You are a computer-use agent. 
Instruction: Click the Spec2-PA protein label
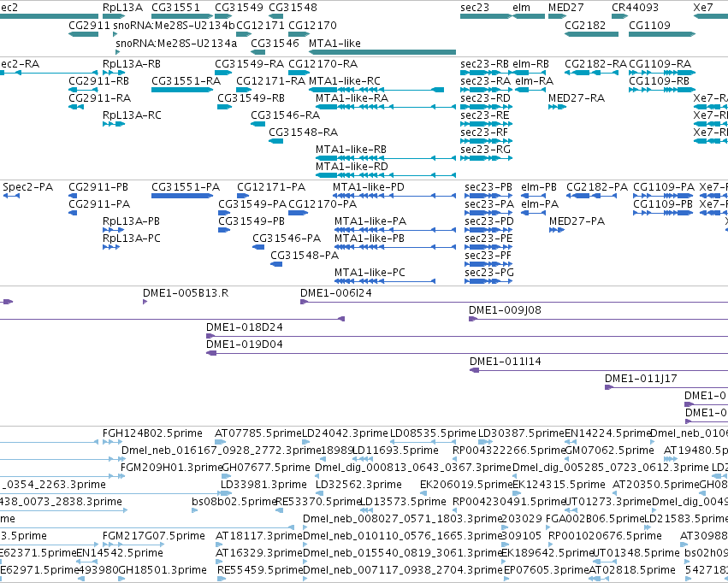pos(28,187)
